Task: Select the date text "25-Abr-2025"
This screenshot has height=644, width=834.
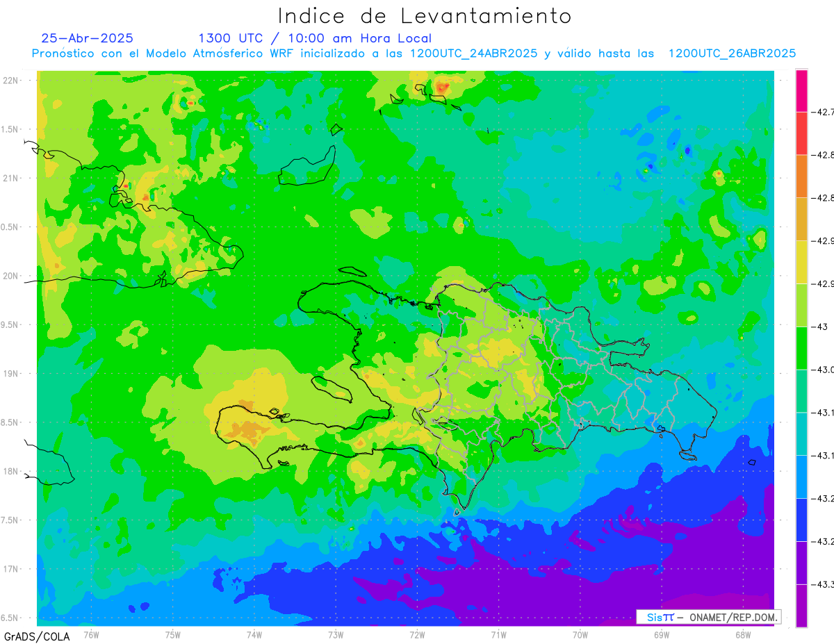Action: point(88,39)
